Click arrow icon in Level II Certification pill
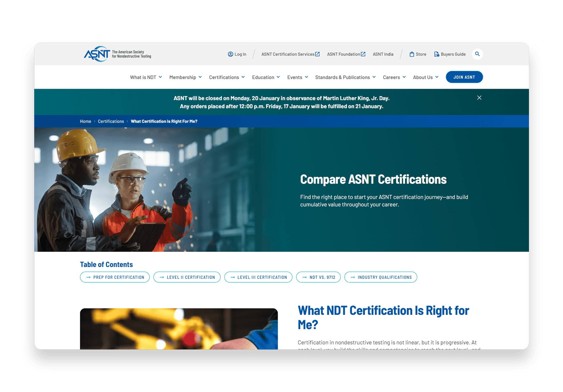563x392 pixels. pos(162,277)
